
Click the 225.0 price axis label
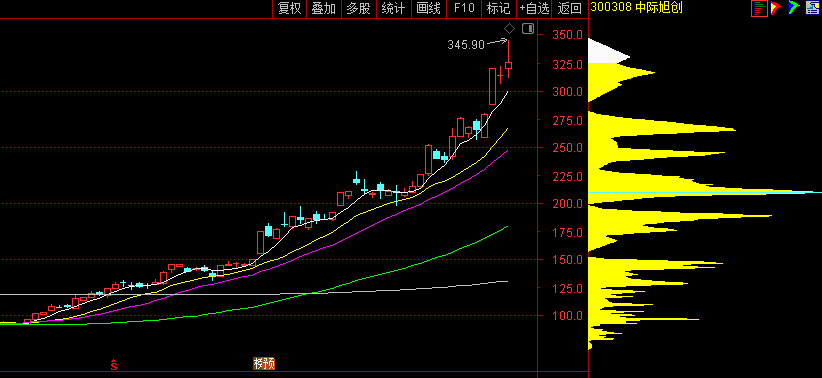(x=567, y=177)
